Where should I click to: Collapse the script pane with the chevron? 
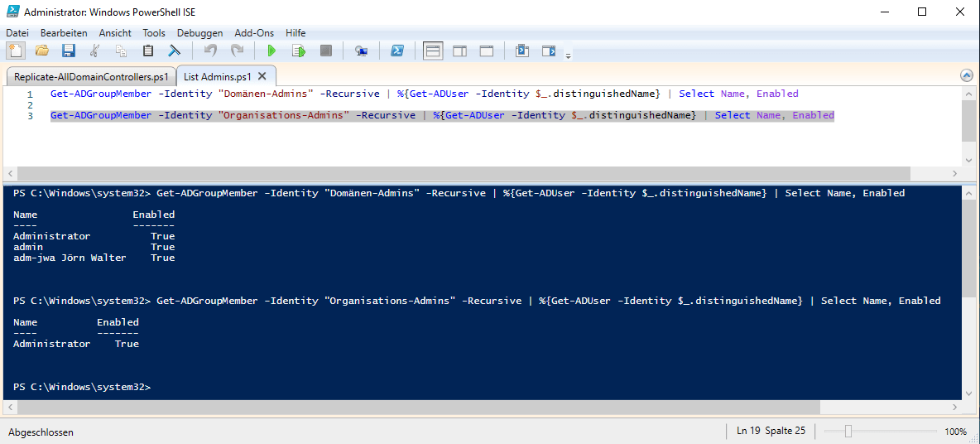tap(966, 75)
